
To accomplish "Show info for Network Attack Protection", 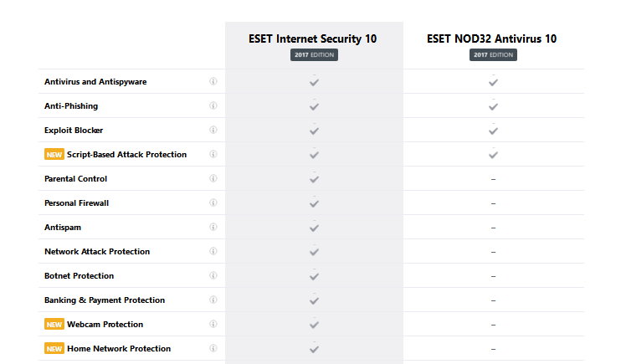I will point(213,251).
